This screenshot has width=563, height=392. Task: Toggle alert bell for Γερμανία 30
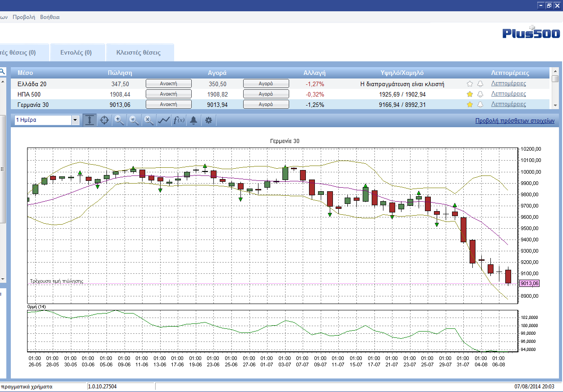pyautogui.click(x=480, y=105)
